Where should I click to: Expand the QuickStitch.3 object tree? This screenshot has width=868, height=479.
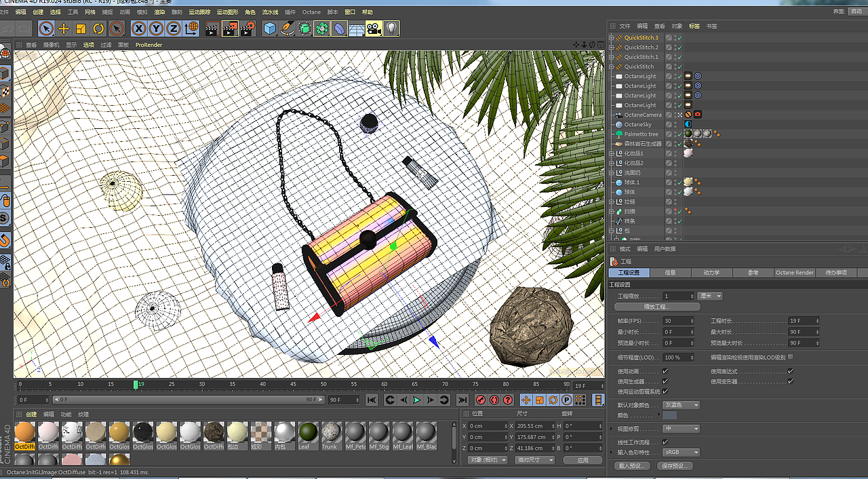pos(611,38)
